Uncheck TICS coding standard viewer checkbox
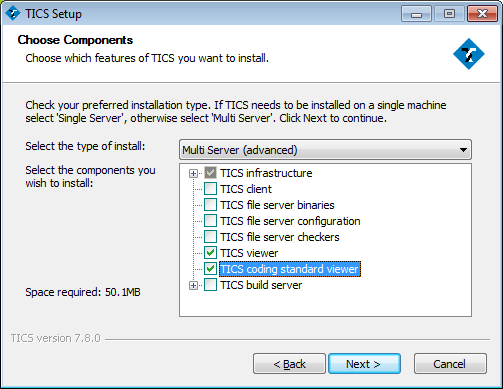Screen dimensions: 503x389 [210, 269]
